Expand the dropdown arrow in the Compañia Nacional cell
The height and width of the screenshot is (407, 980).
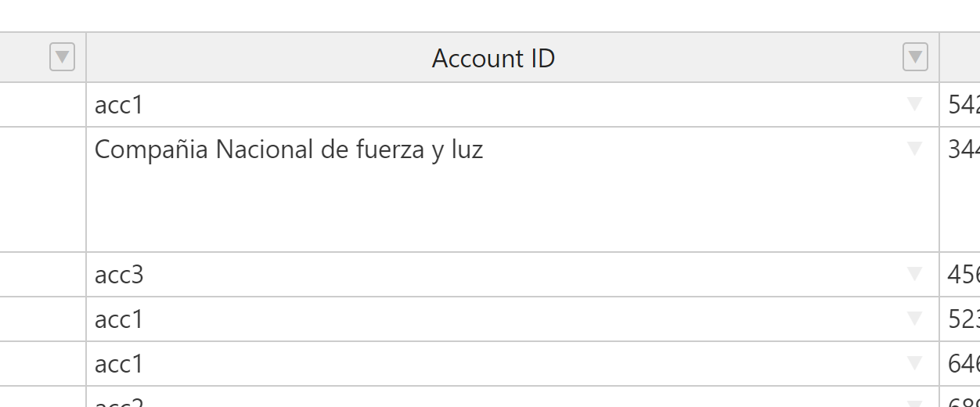(x=914, y=149)
